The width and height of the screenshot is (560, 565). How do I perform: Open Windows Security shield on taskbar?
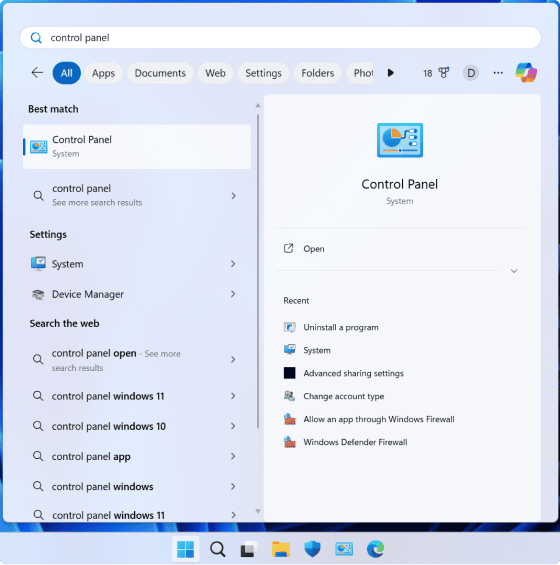pos(312,549)
